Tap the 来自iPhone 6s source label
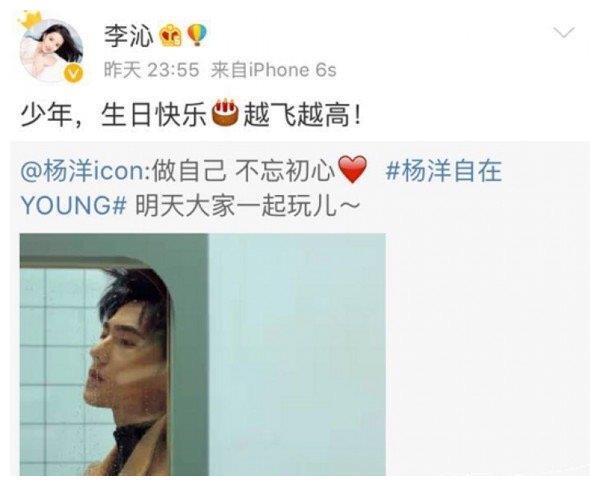This screenshot has width=600, height=486. pos(273,70)
